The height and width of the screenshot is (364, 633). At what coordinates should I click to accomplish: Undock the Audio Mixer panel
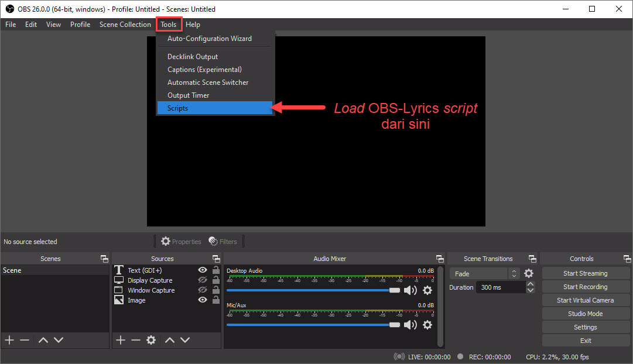(x=440, y=259)
